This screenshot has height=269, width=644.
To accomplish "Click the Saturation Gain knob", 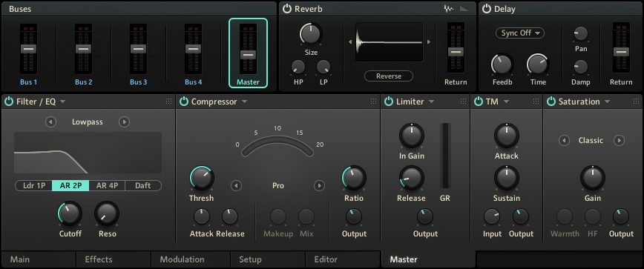I will click(592, 178).
